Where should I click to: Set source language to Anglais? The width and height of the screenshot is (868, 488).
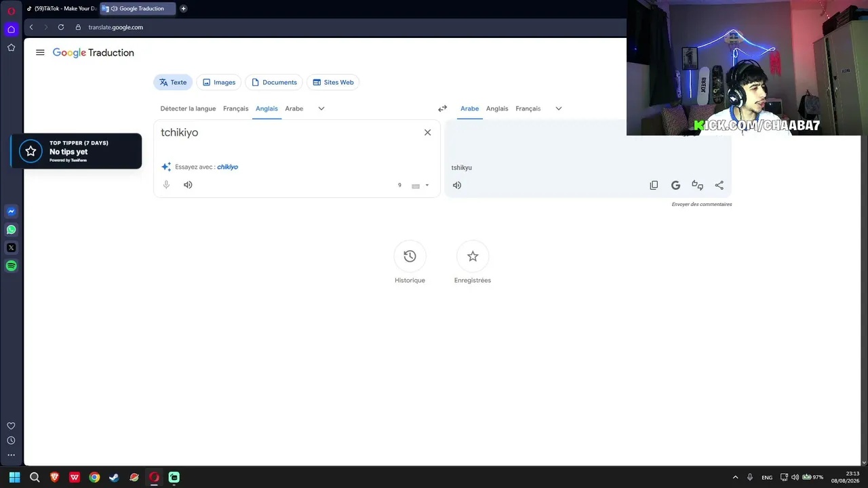[267, 108]
